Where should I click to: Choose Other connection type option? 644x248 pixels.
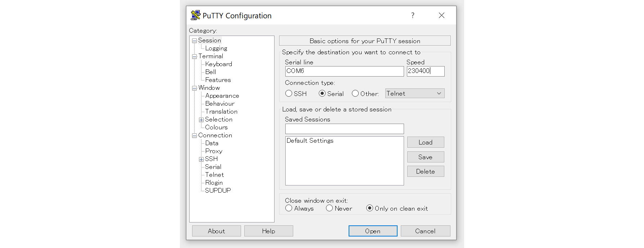pos(355,93)
